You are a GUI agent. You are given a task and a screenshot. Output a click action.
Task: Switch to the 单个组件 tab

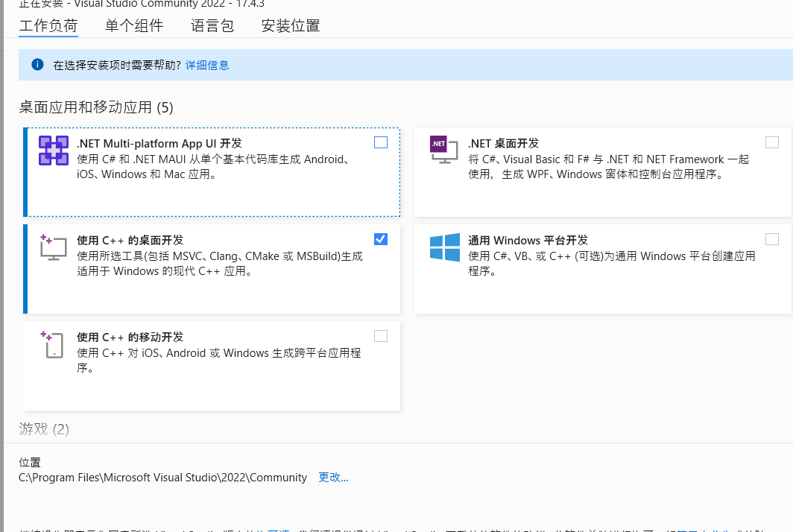point(134,25)
